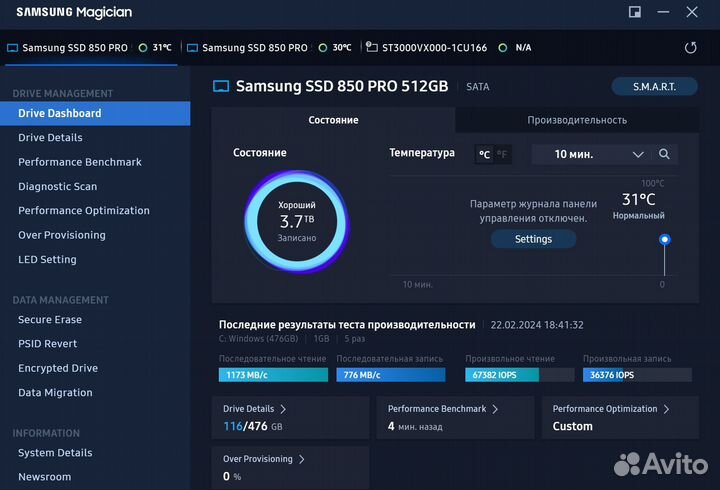The width and height of the screenshot is (720, 490).
Task: Click the 4 мин. назад benchmark time text
Action: [415, 427]
